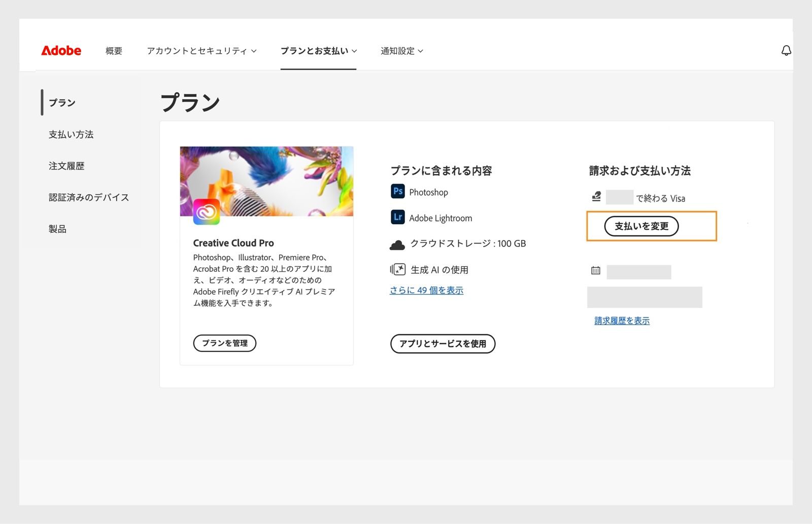The width and height of the screenshot is (812, 524).
Task: Open the 概要 tab
Action: [114, 51]
